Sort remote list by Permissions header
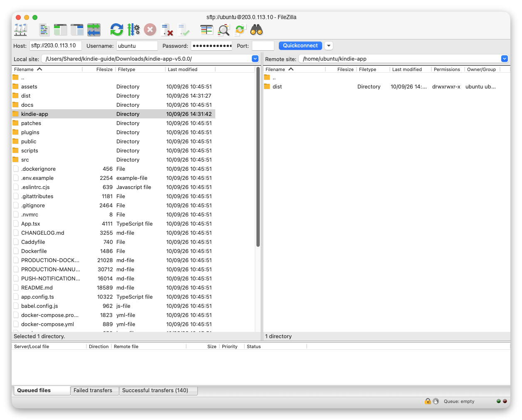 pos(448,69)
